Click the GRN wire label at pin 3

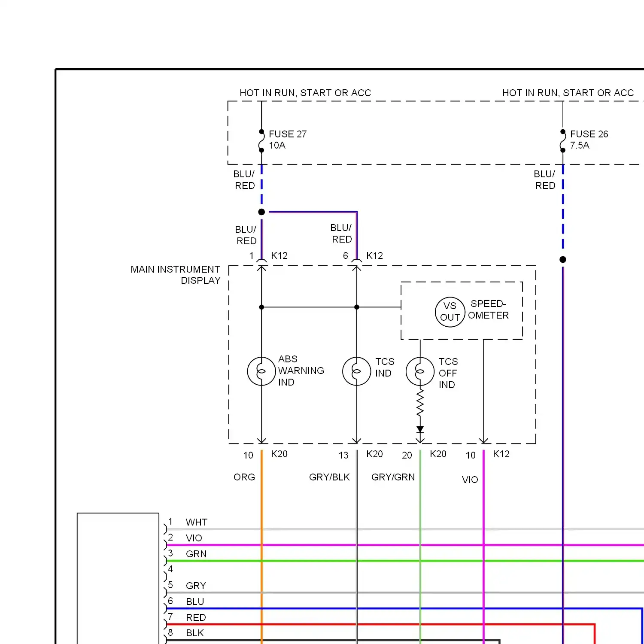pyautogui.click(x=196, y=554)
